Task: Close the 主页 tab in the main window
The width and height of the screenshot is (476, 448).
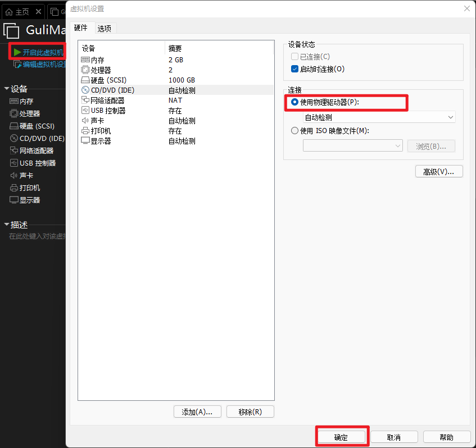Action: tap(38, 12)
